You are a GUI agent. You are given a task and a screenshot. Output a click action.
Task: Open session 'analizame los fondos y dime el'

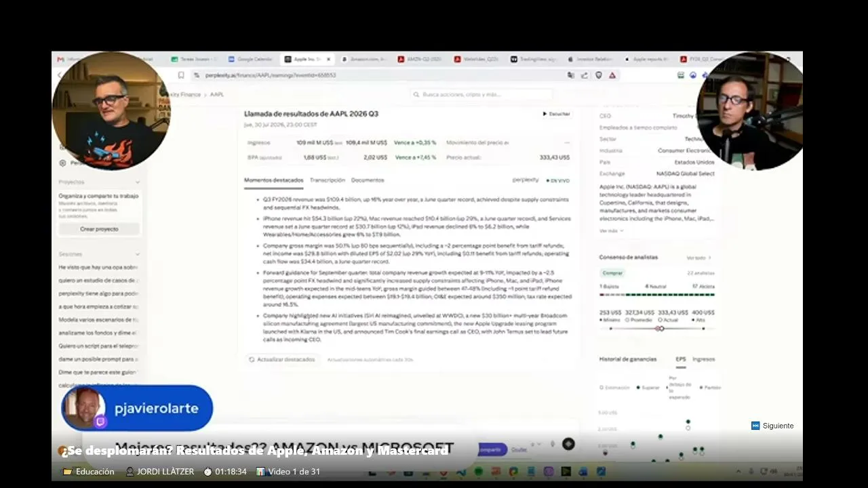98,333
